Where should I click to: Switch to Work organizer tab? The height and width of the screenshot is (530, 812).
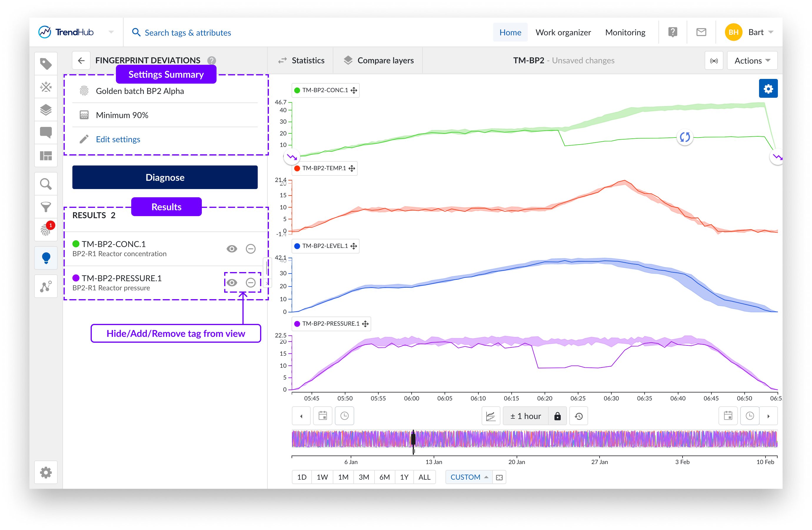563,32
